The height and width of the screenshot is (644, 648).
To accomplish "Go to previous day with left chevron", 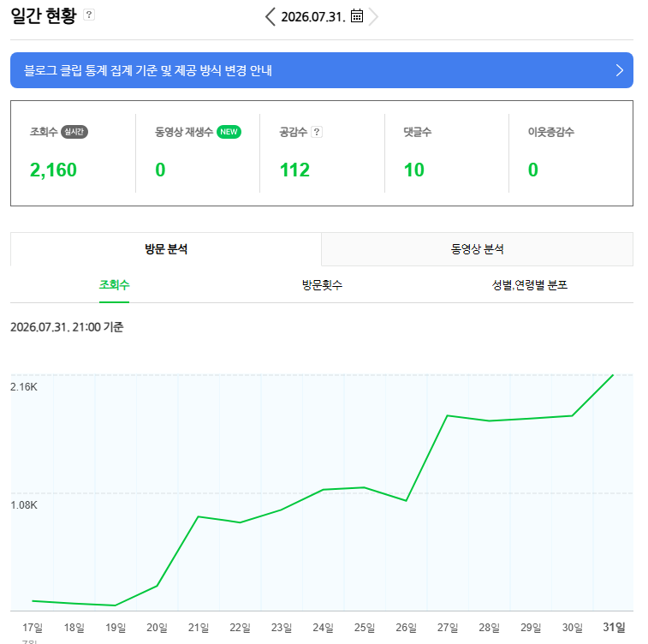I will [x=270, y=17].
